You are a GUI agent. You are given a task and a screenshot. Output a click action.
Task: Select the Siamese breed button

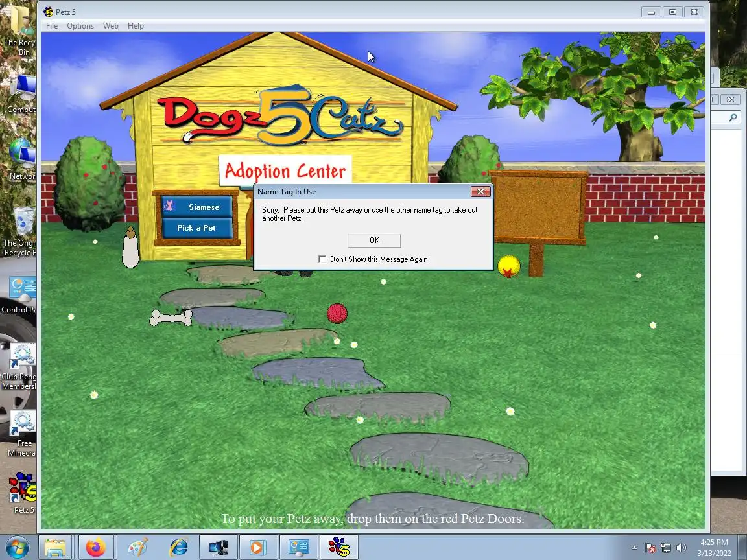click(x=196, y=207)
